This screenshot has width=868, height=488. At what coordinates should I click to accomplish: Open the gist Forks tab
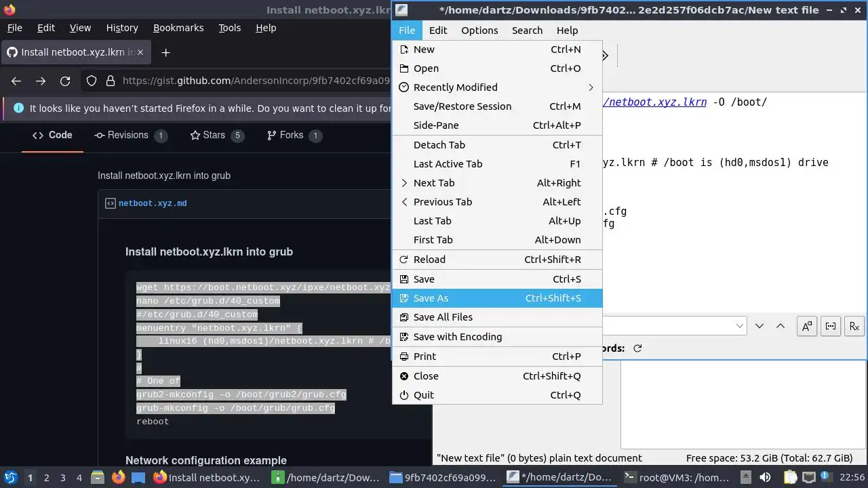(294, 135)
